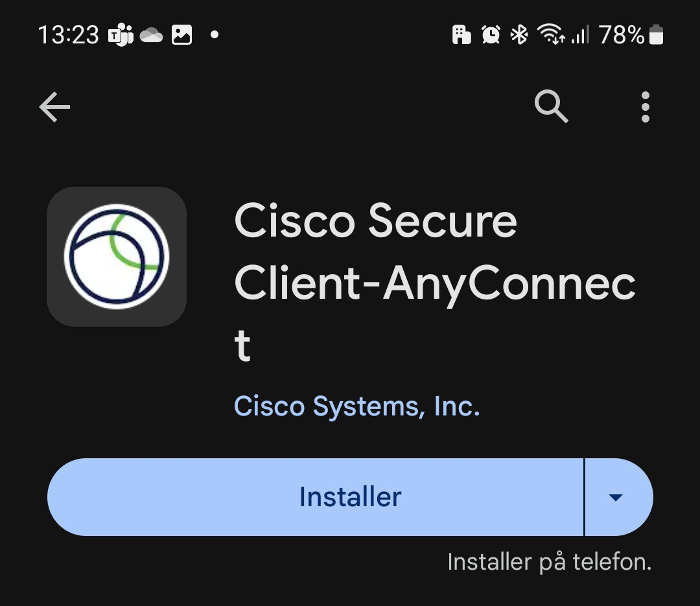Tap the Bluetooth status icon
700x606 pixels.
tap(519, 34)
